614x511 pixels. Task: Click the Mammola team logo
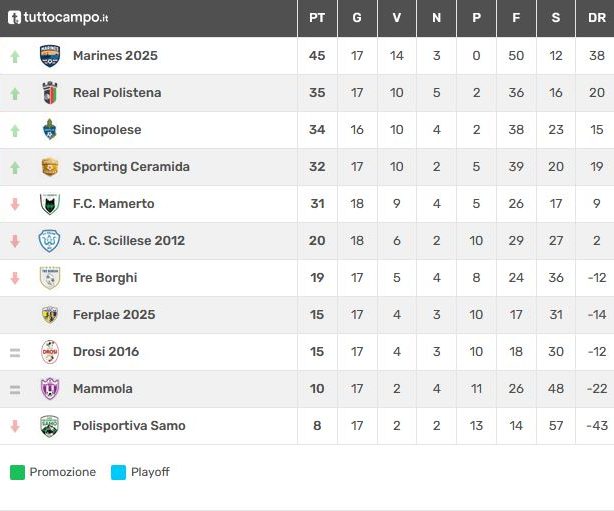(49, 389)
